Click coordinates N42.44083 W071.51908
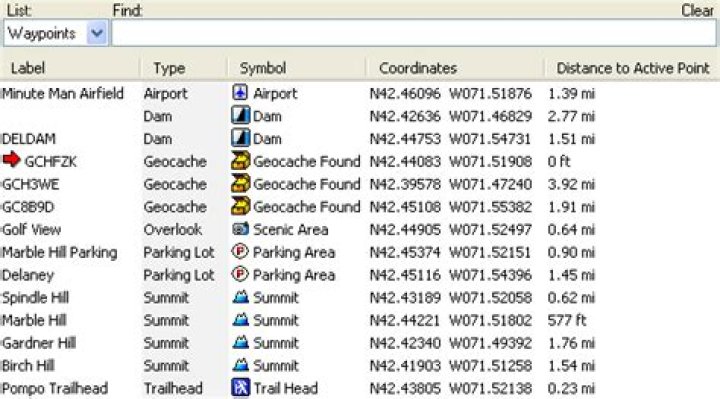The width and height of the screenshot is (720, 399). (450, 162)
